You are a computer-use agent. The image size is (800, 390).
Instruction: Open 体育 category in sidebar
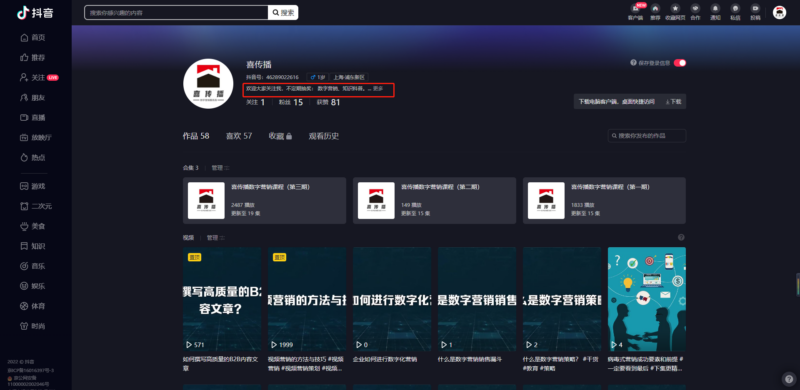33,306
